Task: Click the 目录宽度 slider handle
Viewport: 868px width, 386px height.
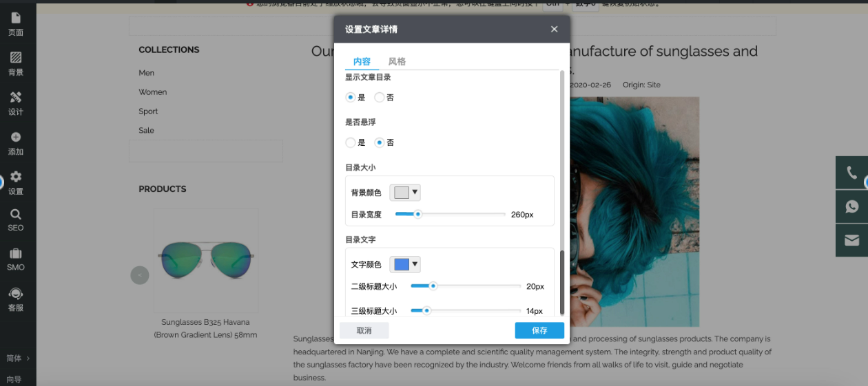Action: pyautogui.click(x=417, y=214)
